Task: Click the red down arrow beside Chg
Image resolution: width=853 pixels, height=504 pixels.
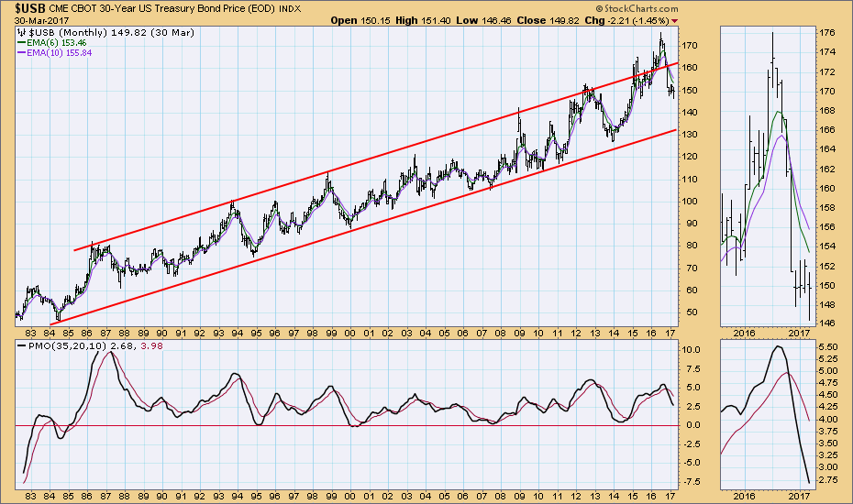Action: coord(676,19)
